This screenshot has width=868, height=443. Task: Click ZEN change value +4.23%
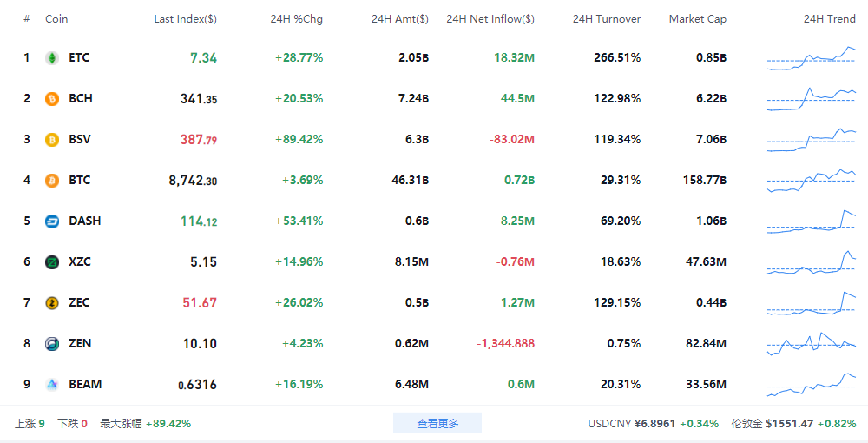(x=302, y=344)
